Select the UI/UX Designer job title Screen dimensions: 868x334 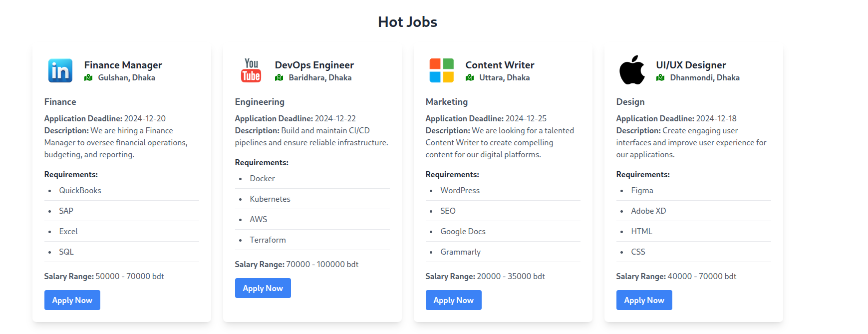click(691, 65)
